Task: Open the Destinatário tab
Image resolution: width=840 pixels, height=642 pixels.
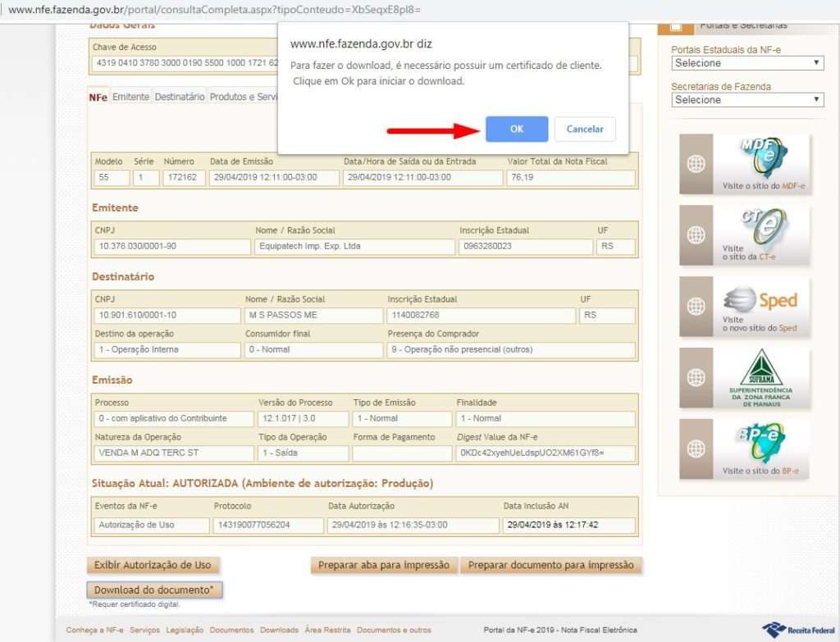Action: click(x=180, y=97)
